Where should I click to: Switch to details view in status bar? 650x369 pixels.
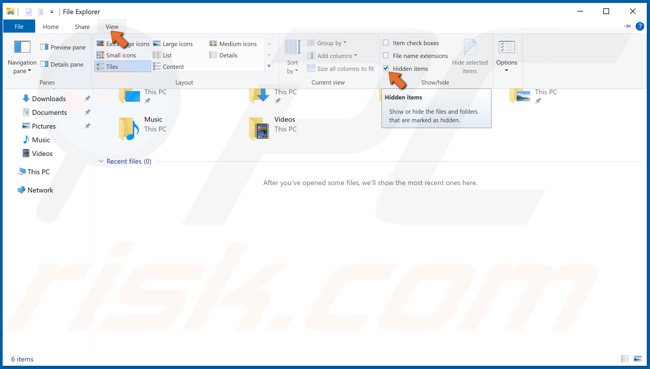[625, 359]
